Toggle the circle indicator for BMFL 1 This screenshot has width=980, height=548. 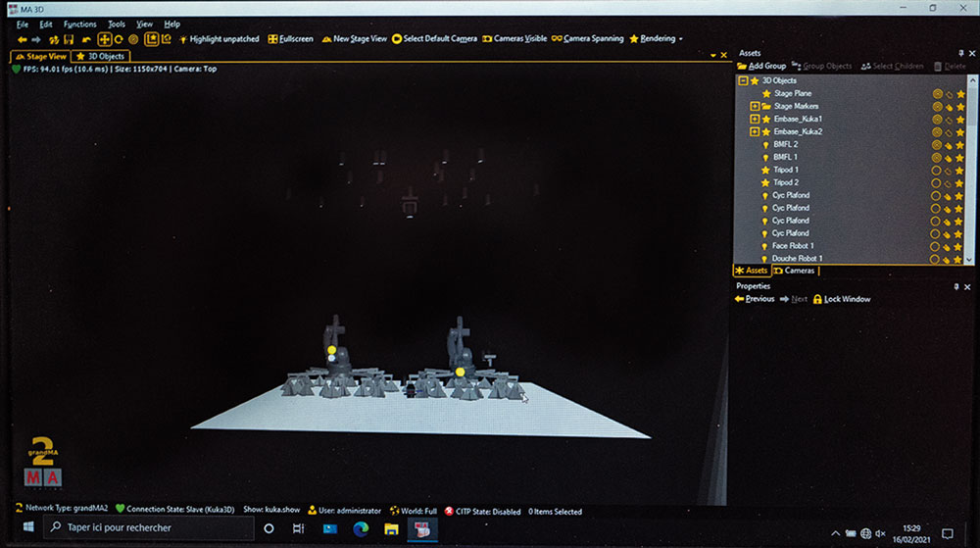(x=937, y=158)
